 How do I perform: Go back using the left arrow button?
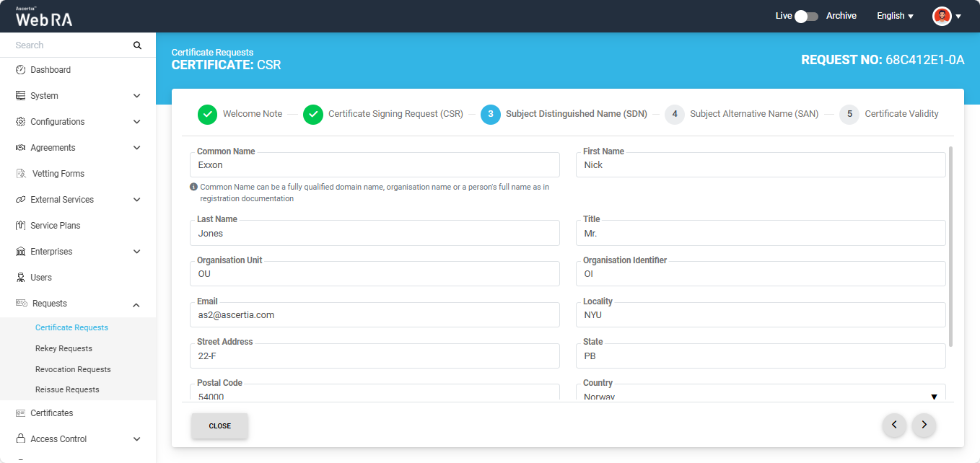point(894,425)
